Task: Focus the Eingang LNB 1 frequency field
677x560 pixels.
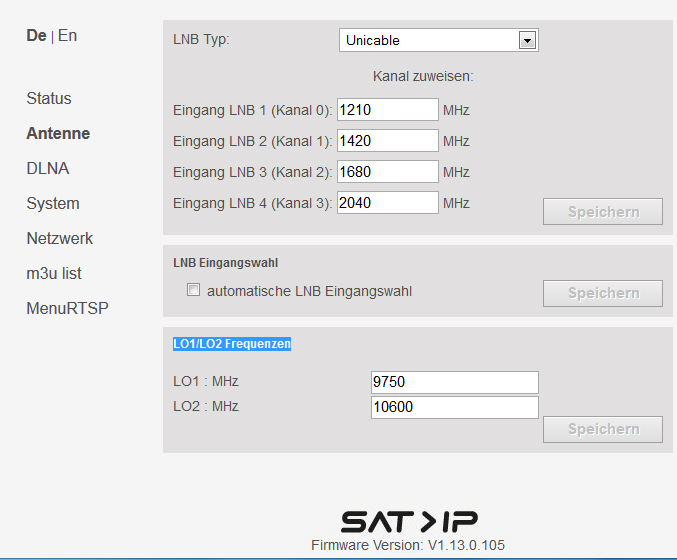Action: click(x=388, y=109)
